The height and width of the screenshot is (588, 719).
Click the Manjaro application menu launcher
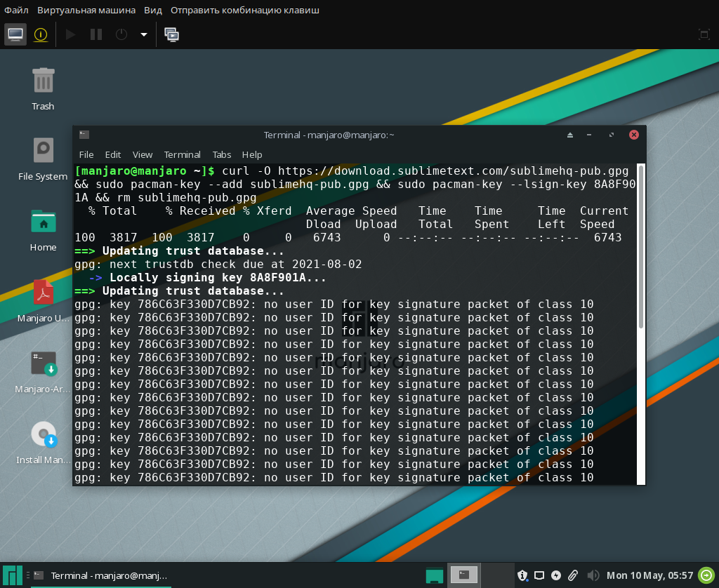pyautogui.click(x=10, y=575)
